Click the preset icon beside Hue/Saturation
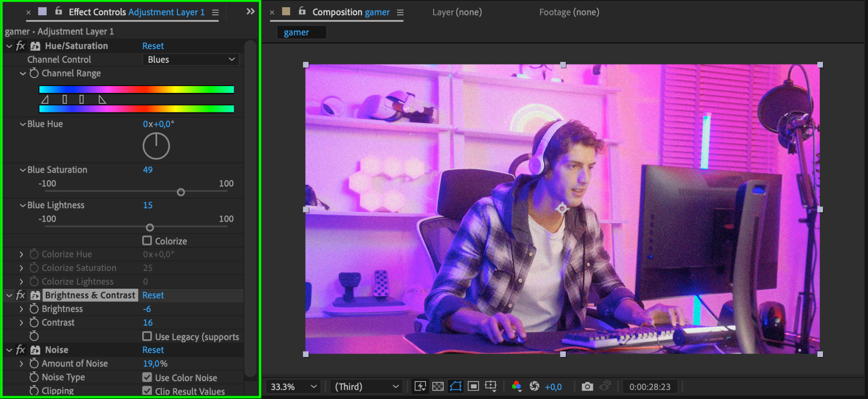The image size is (868, 399). [x=36, y=46]
